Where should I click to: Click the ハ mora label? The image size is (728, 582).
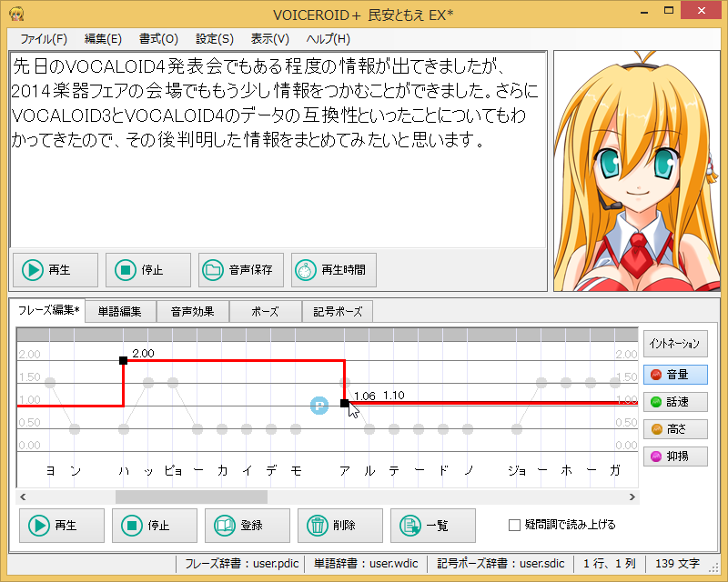pyautogui.click(x=124, y=471)
